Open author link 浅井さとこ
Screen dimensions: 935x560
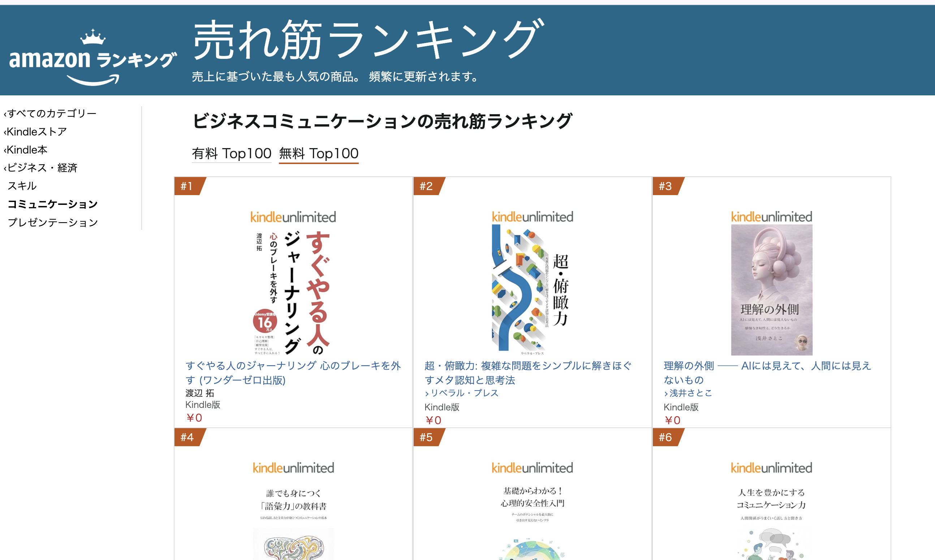coord(688,393)
